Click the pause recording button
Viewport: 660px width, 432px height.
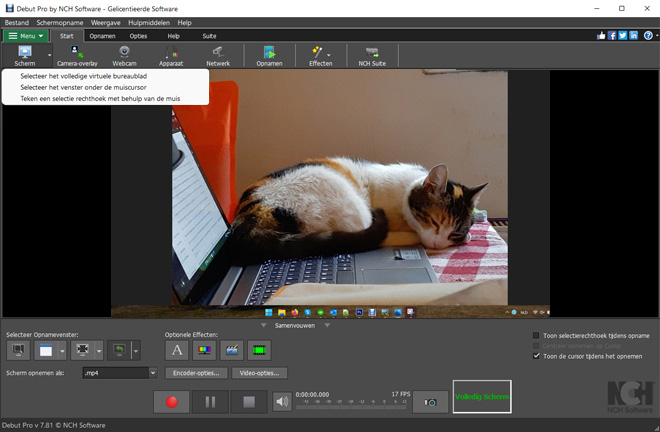point(210,402)
